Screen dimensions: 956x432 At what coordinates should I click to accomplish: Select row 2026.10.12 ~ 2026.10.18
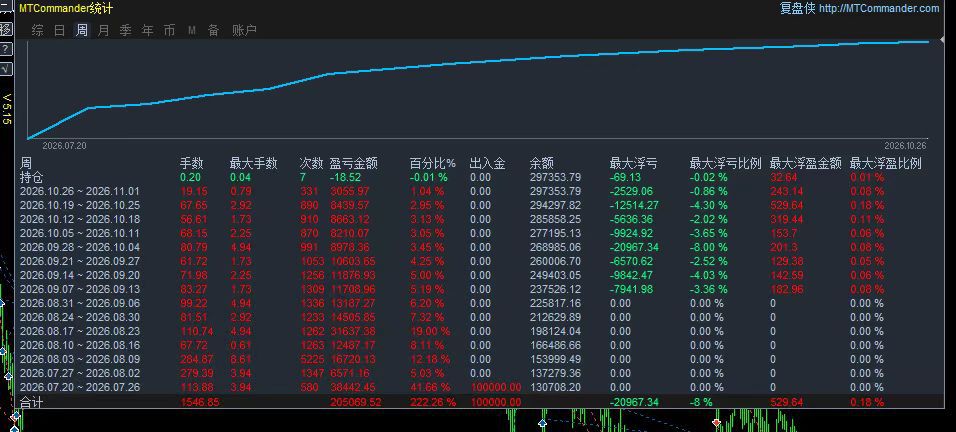[x=478, y=219]
